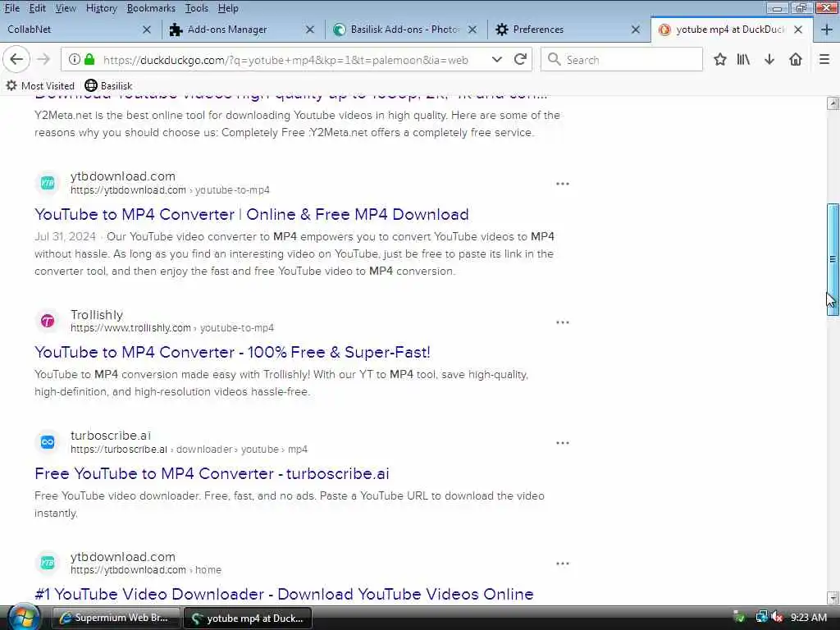Click the ytbdownload favicon of youtube-to-mp4 result
This screenshot has width=840, height=630.
click(x=48, y=183)
